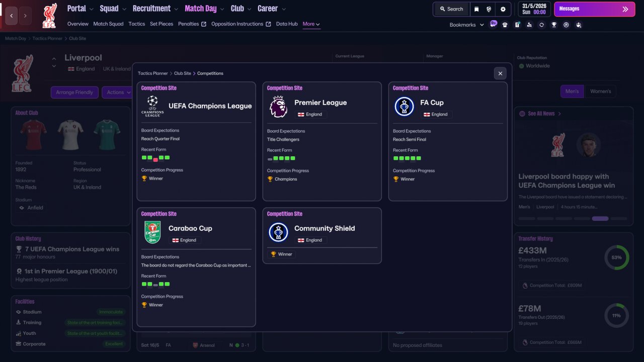Screen dimensions: 644x362
Task: Click the UEFA Champions League logo
Action: pyautogui.click(x=152, y=106)
